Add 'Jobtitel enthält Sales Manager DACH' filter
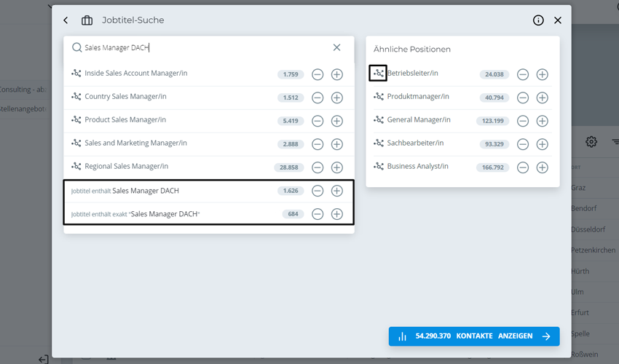The width and height of the screenshot is (619, 364). (x=336, y=191)
